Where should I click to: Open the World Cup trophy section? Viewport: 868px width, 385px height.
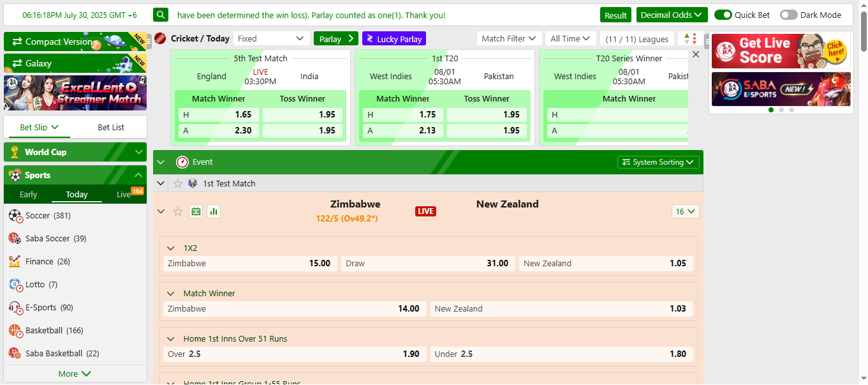[15, 152]
